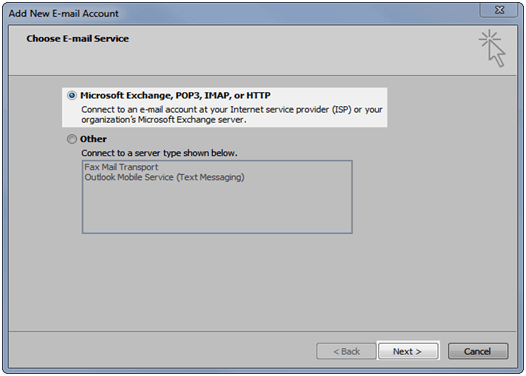Click the disabled < Back button
The width and height of the screenshot is (526, 376).
(346, 351)
